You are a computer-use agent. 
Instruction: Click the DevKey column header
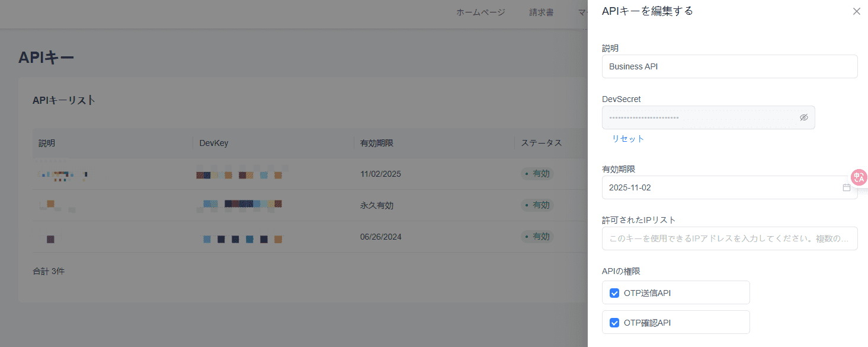tap(214, 143)
